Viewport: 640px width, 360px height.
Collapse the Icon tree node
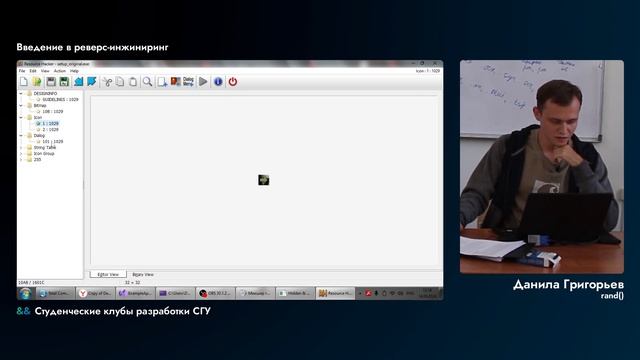click(x=21, y=117)
